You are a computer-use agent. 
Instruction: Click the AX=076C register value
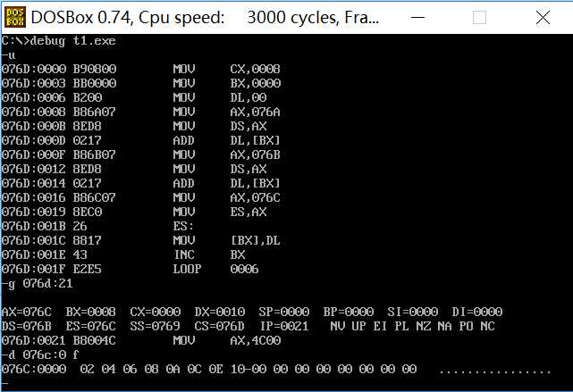tap(26, 312)
